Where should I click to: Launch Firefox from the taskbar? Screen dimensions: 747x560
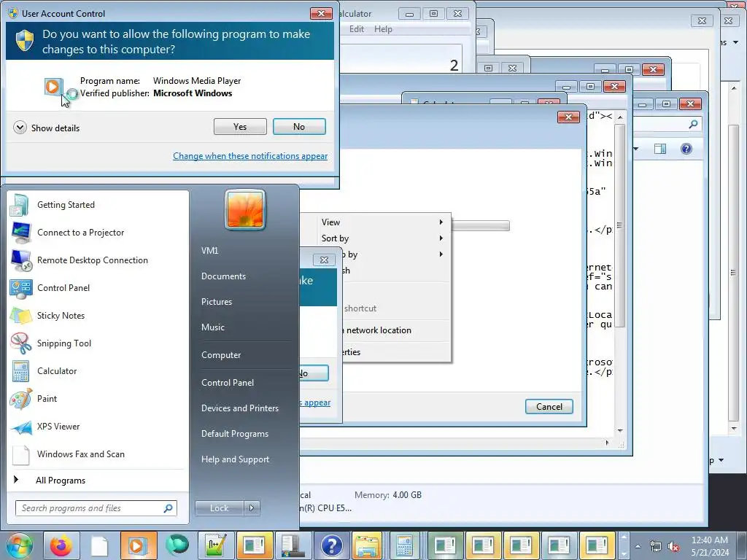[61, 545]
